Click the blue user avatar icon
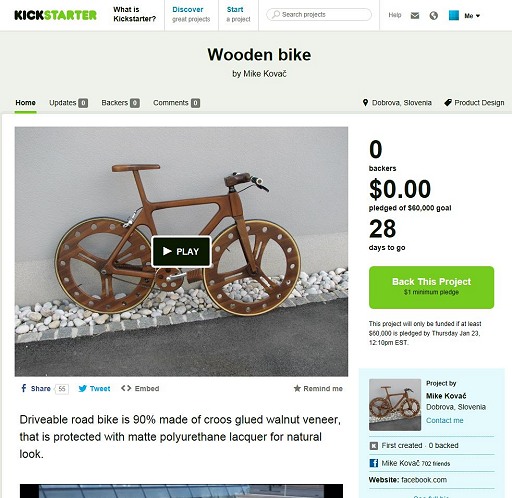The width and height of the screenshot is (512, 498). 454,15
